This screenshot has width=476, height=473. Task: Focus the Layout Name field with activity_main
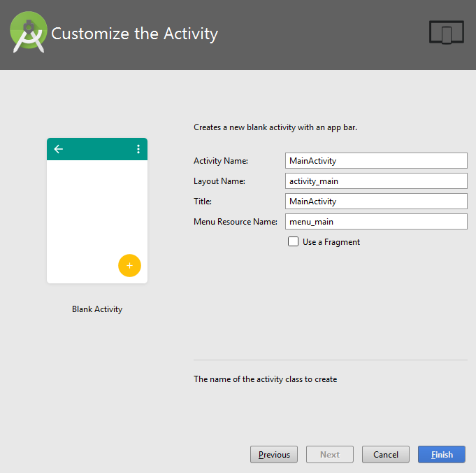pos(376,181)
